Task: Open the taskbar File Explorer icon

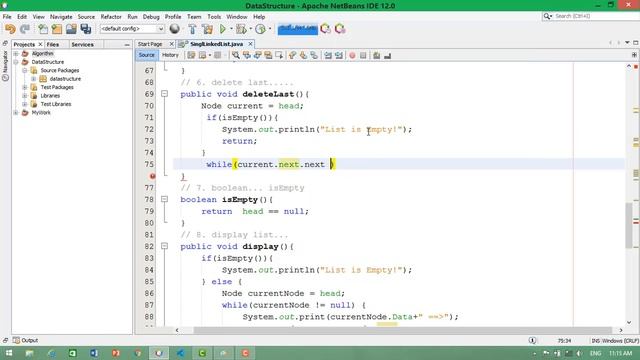Action: [x=29, y=353]
